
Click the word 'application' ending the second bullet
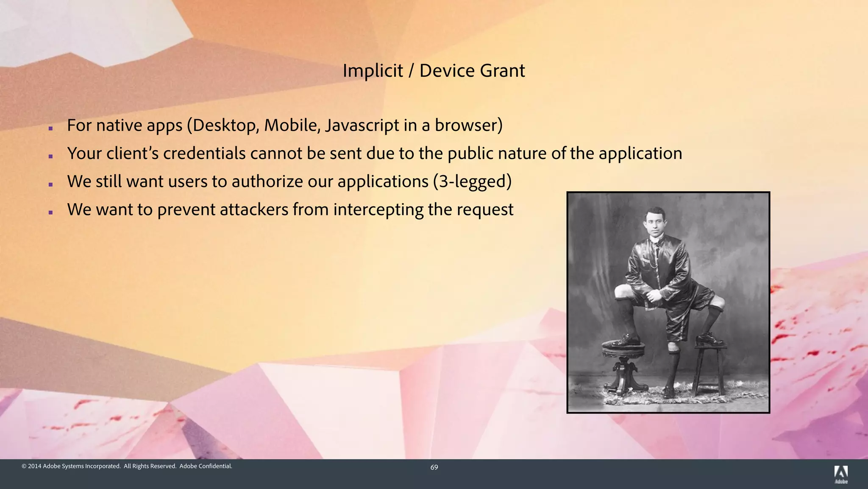pos(640,154)
